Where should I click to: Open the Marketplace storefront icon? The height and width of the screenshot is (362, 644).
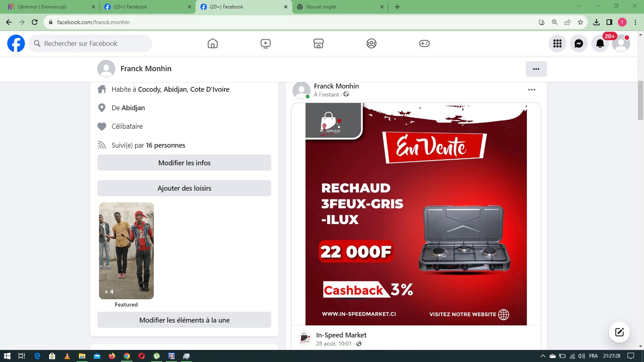click(318, 43)
